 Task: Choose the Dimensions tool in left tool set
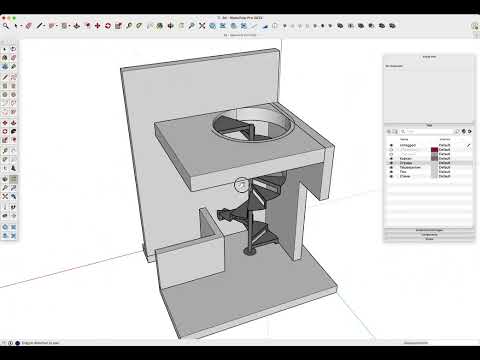coord(13,151)
